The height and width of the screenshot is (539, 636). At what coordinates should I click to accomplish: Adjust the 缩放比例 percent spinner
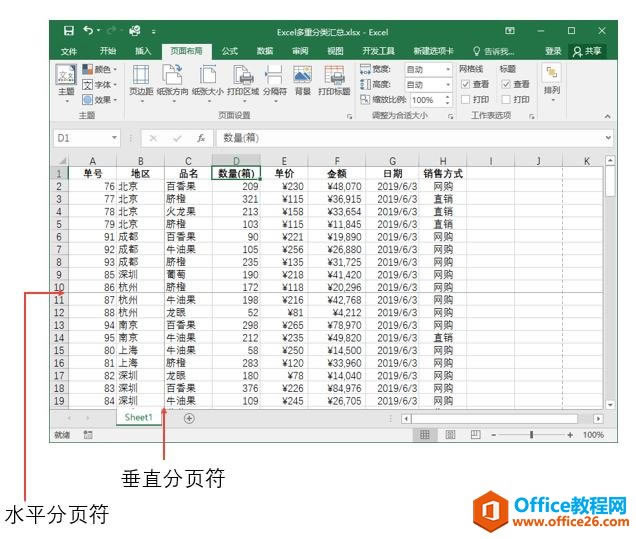pos(447,99)
